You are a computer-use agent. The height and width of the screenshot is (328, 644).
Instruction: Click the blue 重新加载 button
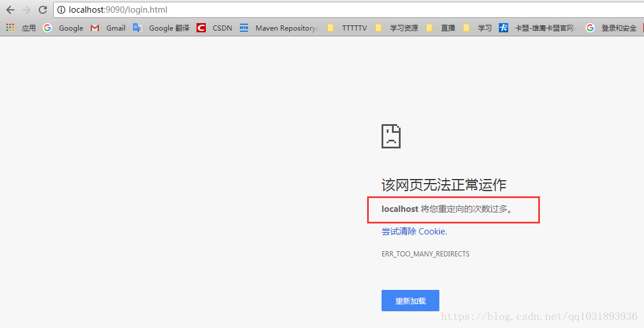pyautogui.click(x=410, y=300)
